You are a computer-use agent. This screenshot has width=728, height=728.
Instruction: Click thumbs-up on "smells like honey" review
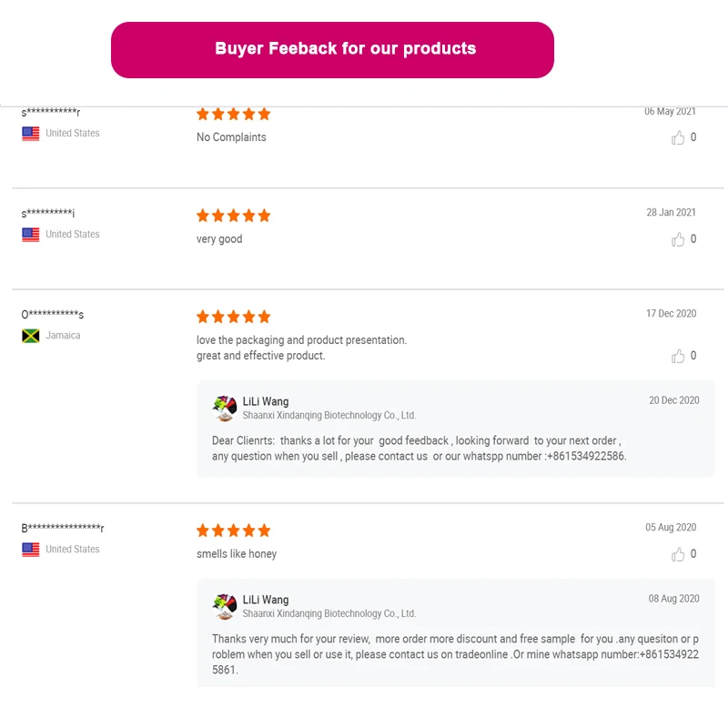(x=678, y=555)
